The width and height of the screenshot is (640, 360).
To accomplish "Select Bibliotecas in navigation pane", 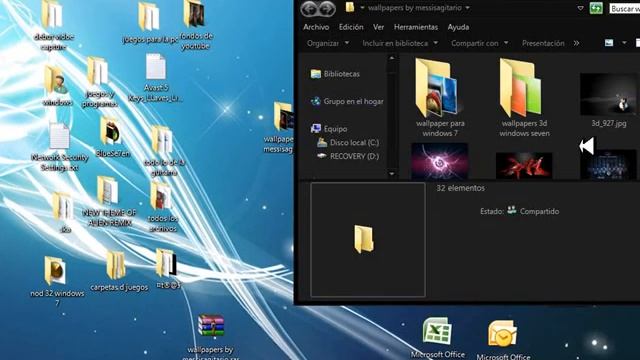I will click(x=335, y=74).
